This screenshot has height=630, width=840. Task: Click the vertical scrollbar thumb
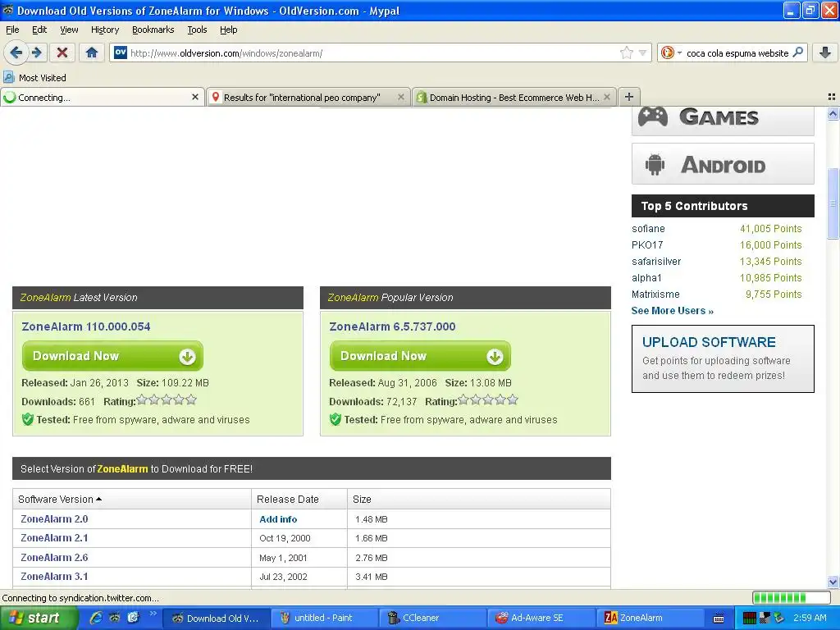tap(833, 203)
